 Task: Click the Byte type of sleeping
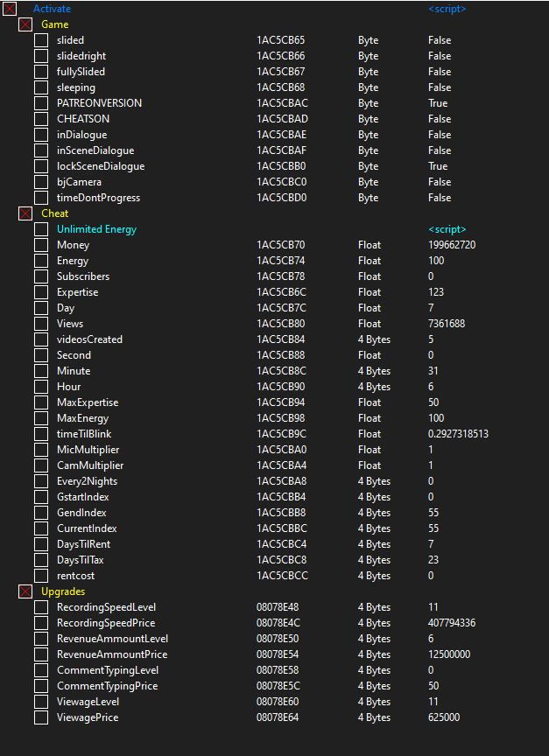click(368, 87)
